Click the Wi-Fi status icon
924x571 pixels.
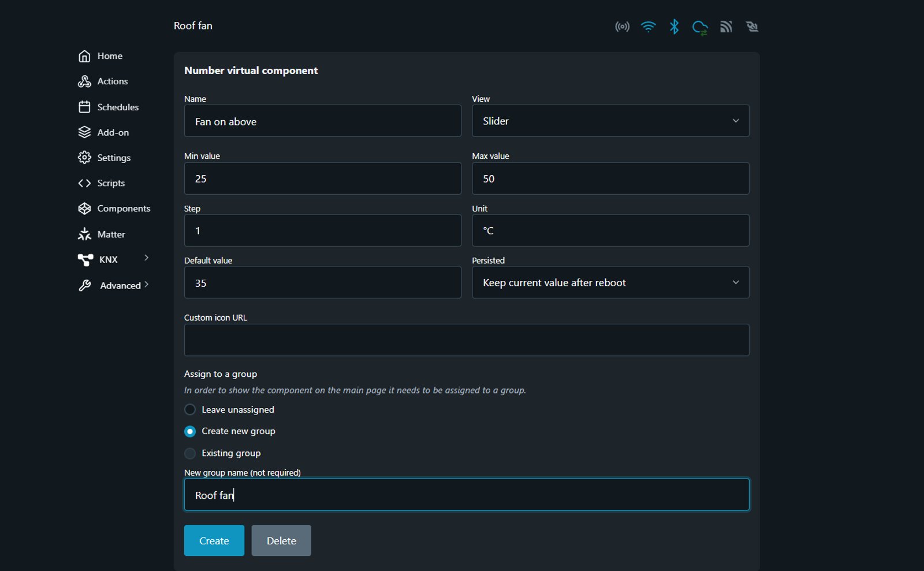coord(648,27)
